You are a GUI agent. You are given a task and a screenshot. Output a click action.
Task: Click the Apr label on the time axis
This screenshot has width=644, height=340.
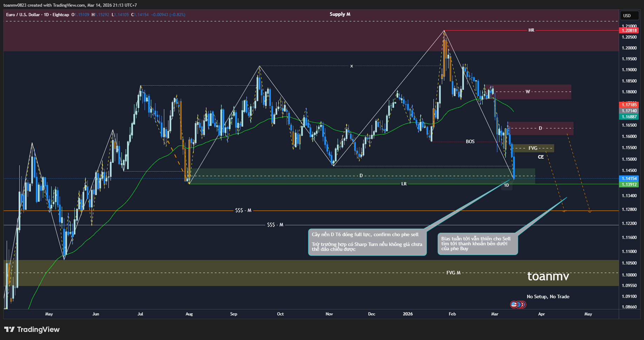coord(542,314)
